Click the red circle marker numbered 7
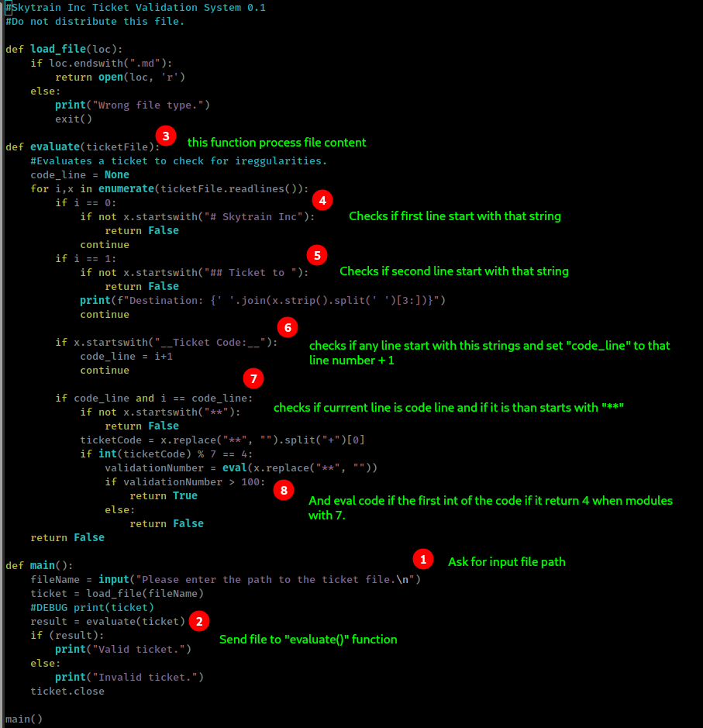The width and height of the screenshot is (703, 728). tap(253, 378)
